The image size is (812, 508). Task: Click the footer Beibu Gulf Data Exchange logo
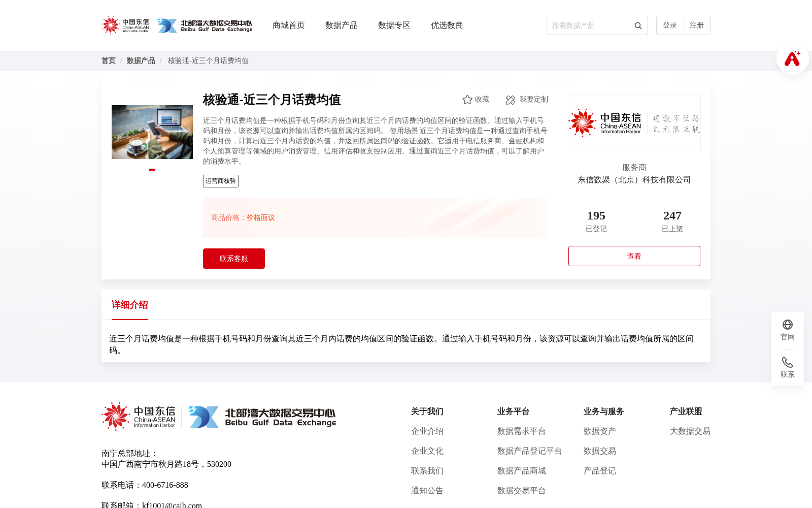coord(262,417)
